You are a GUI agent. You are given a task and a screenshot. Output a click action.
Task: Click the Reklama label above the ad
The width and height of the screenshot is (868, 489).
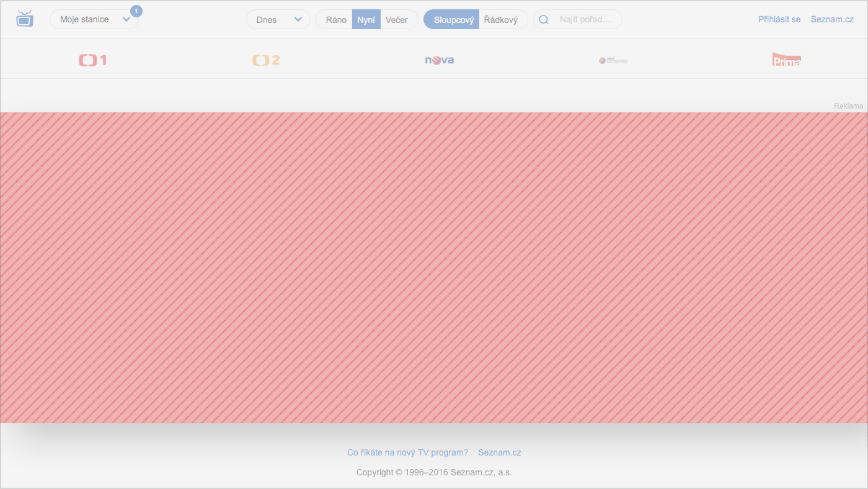[x=848, y=106]
